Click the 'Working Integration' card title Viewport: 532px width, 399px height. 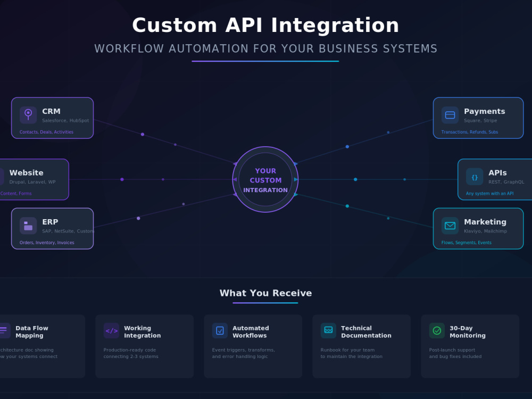143,332
